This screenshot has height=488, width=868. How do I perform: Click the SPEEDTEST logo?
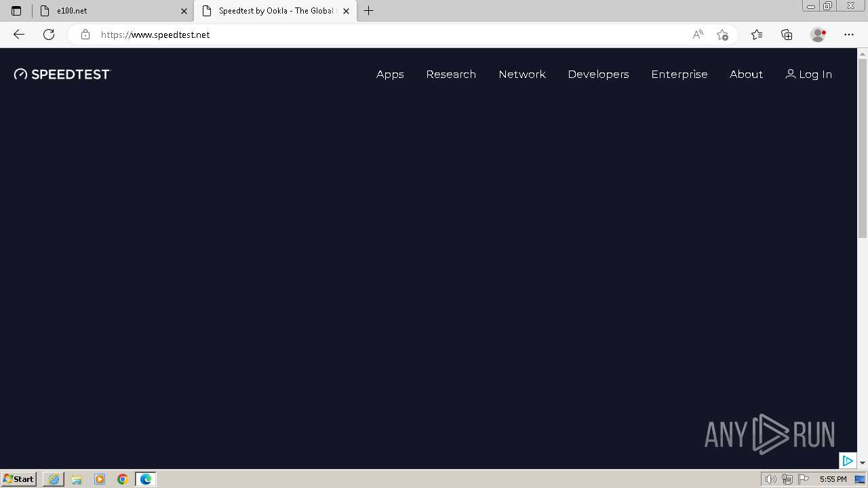click(x=62, y=75)
